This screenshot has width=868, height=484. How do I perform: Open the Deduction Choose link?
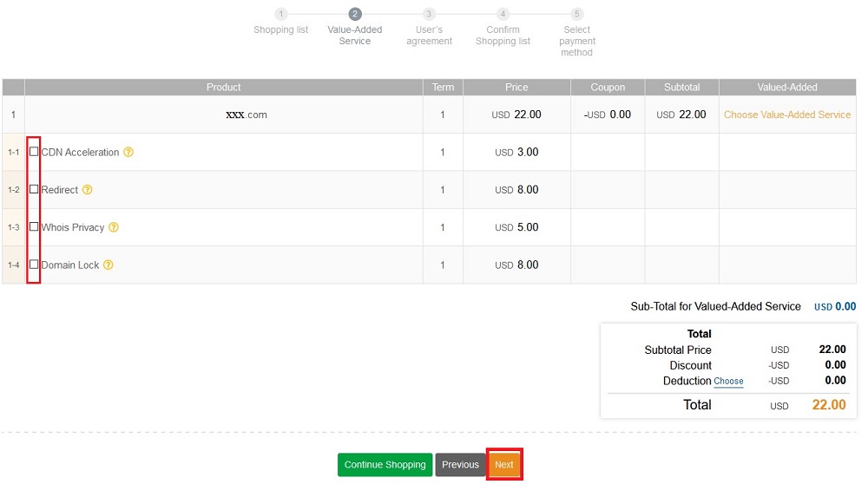(728, 382)
